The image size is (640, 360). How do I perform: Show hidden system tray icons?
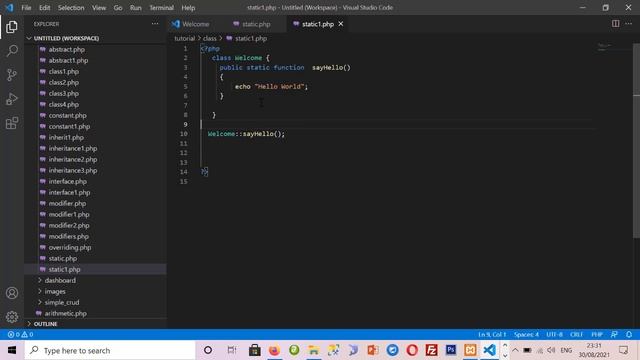tap(515, 350)
